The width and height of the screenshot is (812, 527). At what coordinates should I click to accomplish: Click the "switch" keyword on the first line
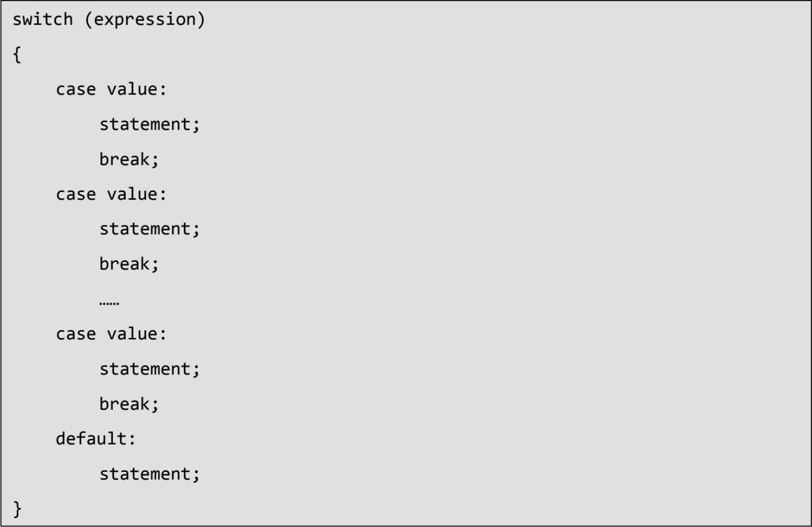43,20
